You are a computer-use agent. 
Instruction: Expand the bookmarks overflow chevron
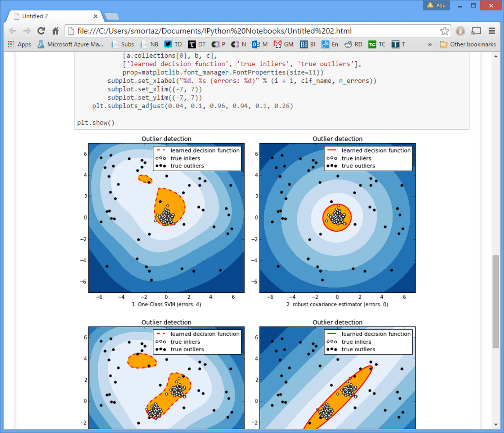point(429,44)
